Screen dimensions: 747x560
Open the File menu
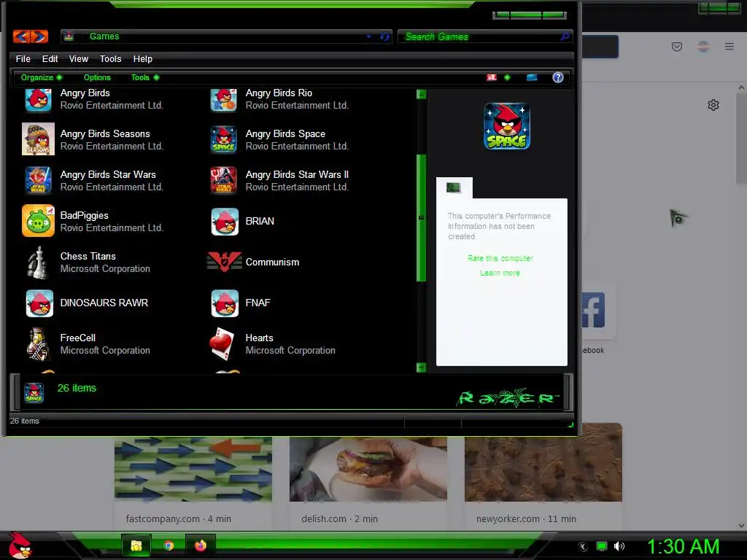pos(23,59)
